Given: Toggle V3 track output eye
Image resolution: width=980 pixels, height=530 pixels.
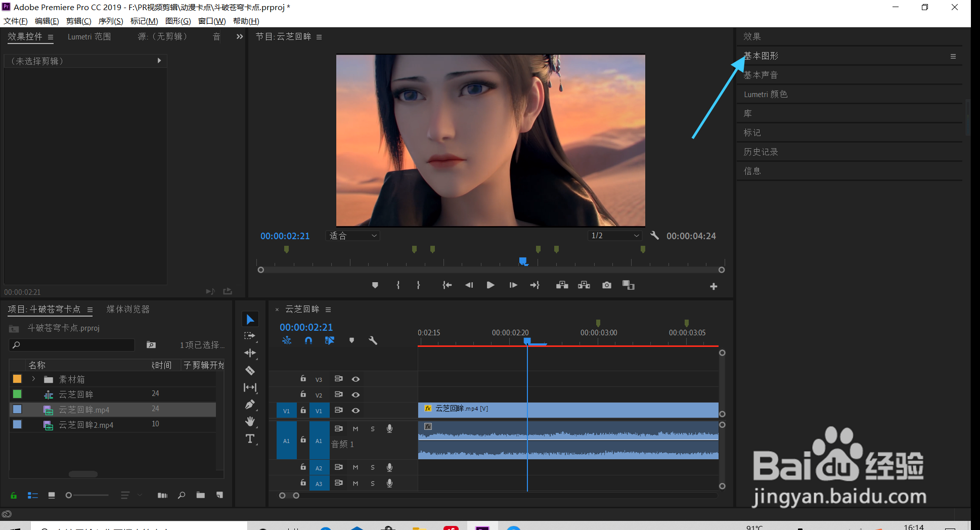Looking at the screenshot, I should coord(355,379).
